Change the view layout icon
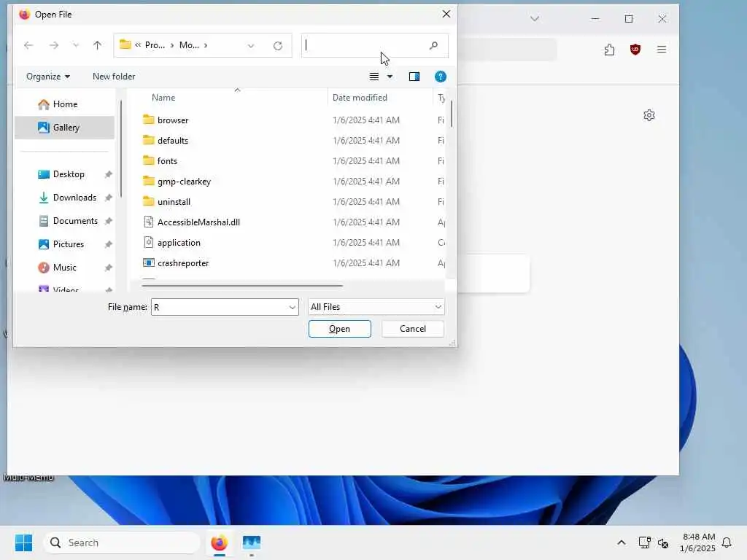747x560 pixels. click(374, 77)
